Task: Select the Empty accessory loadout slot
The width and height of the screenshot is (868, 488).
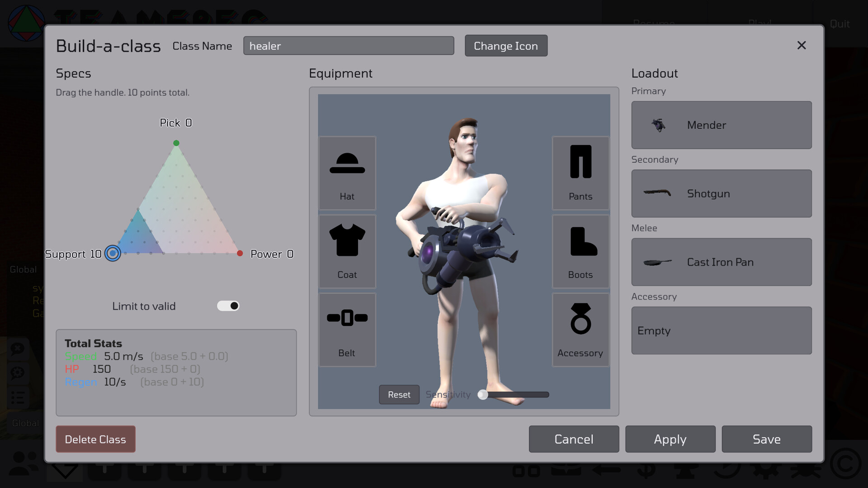Action: 722,331
